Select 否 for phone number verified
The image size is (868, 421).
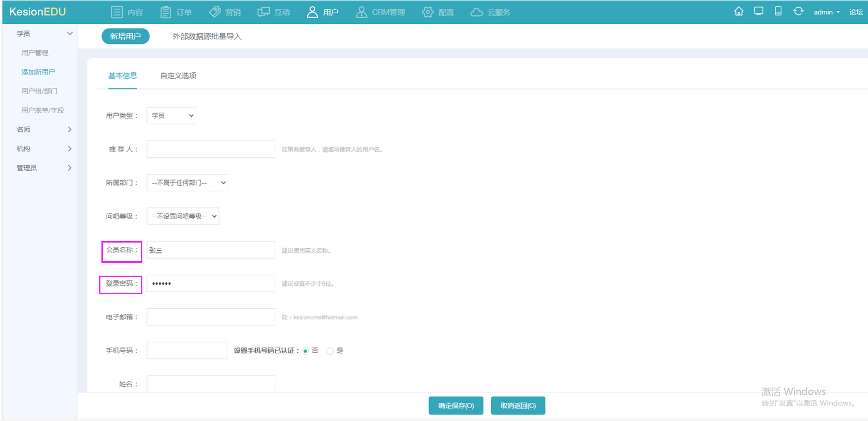tap(305, 351)
